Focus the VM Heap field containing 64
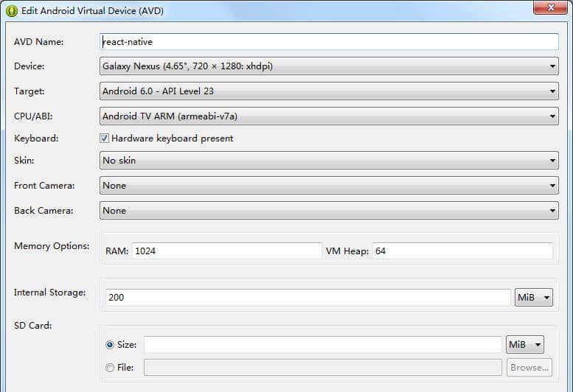The width and height of the screenshot is (573, 392). pos(462,251)
